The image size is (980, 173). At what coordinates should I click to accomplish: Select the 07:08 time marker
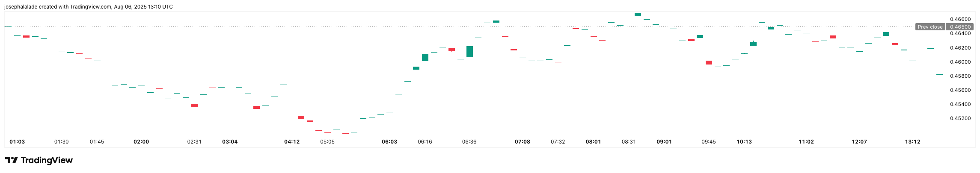[523, 142]
